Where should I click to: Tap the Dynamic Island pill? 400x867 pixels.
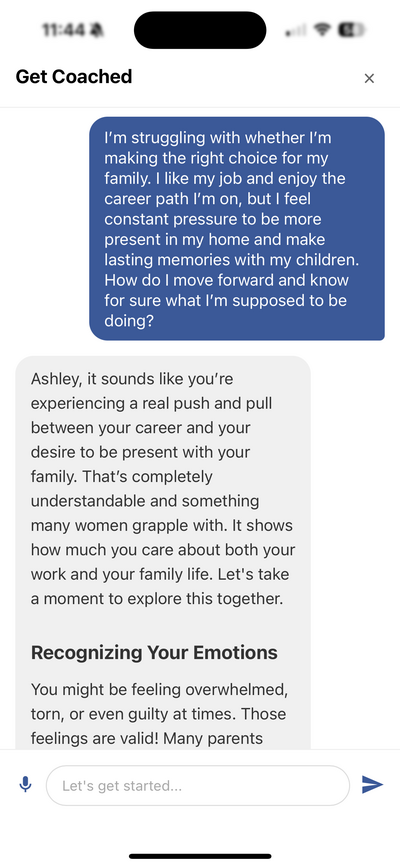(x=200, y=30)
